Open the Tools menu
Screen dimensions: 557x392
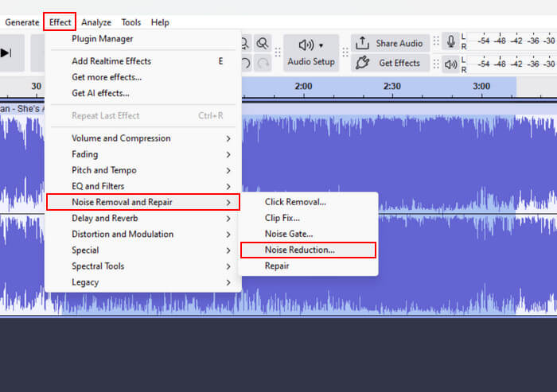[131, 22]
